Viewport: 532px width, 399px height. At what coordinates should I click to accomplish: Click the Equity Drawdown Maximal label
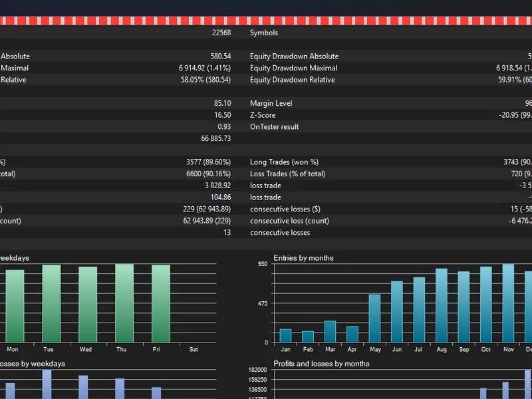(x=293, y=68)
